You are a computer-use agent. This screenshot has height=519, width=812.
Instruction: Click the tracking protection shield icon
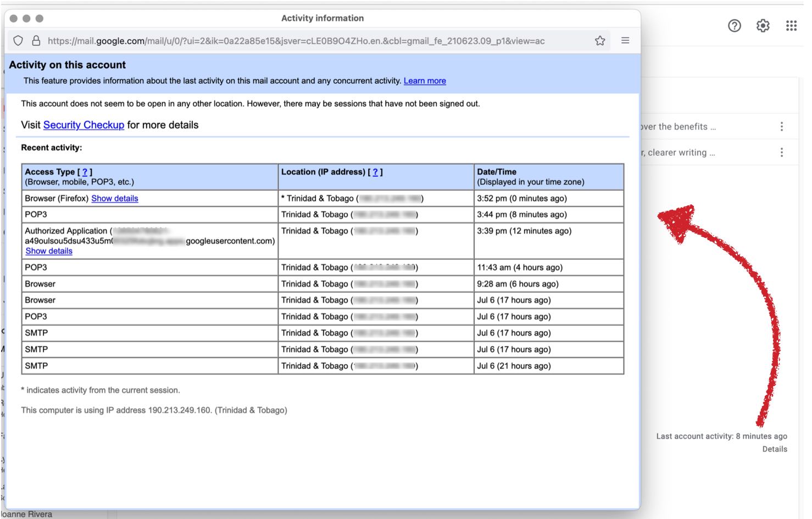click(18, 41)
